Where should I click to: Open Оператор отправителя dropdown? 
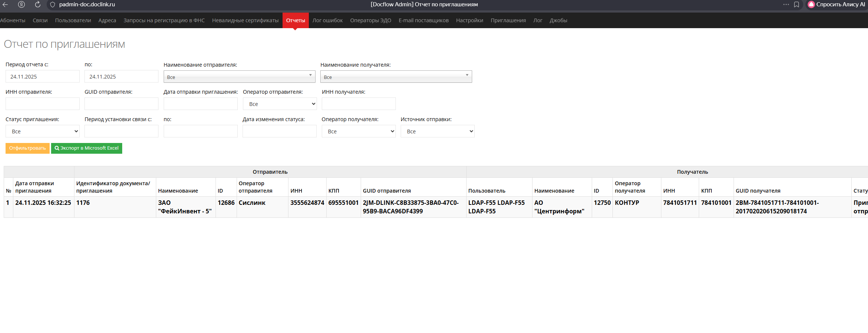[x=280, y=104]
